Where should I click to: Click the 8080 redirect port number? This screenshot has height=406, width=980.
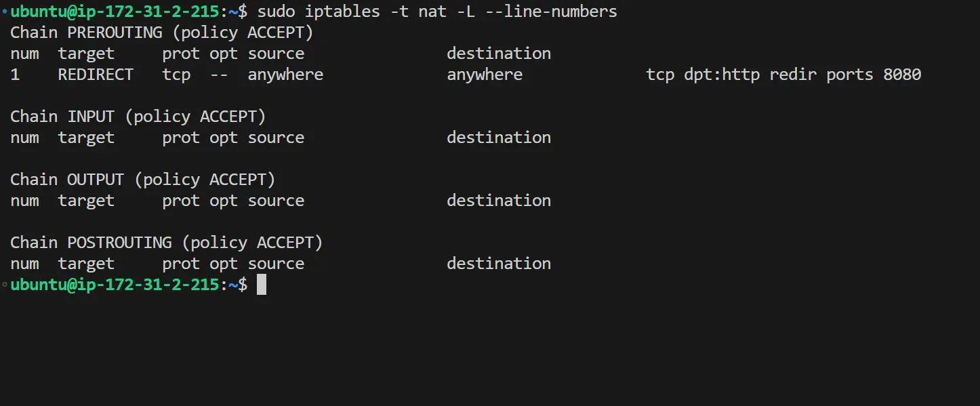click(x=902, y=75)
